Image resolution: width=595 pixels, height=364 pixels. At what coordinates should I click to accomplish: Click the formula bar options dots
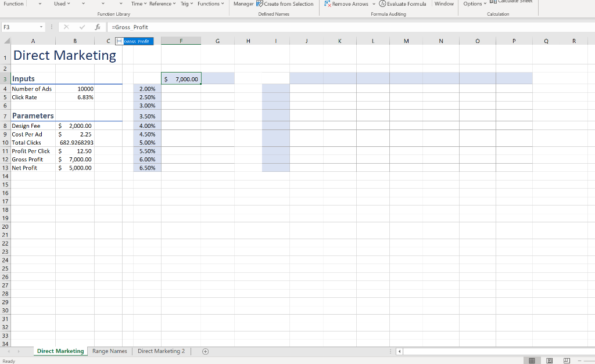click(x=52, y=27)
